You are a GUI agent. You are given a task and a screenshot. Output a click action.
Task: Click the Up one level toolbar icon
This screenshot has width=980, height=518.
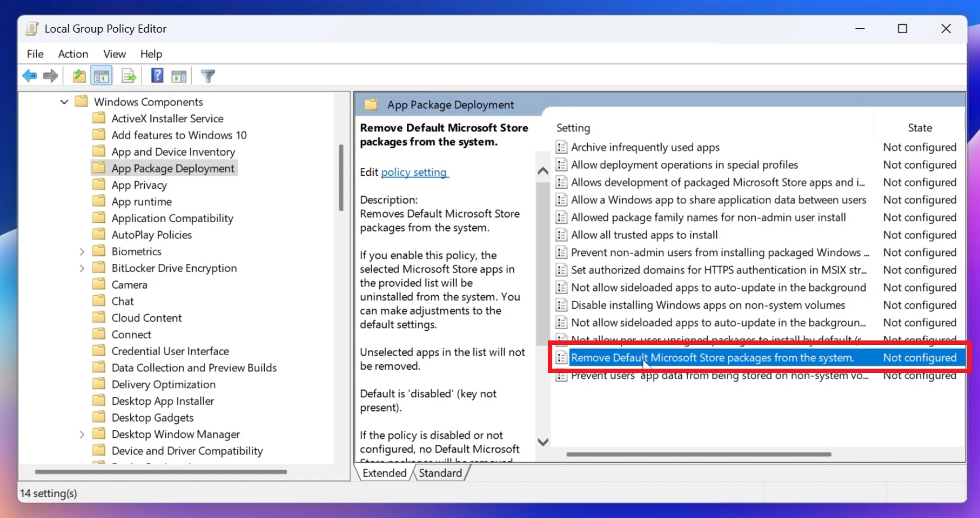point(78,75)
